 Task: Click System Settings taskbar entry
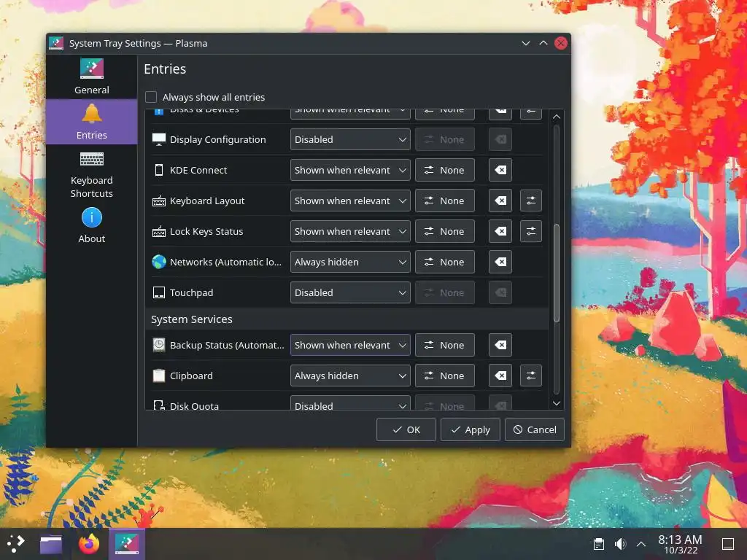127,544
